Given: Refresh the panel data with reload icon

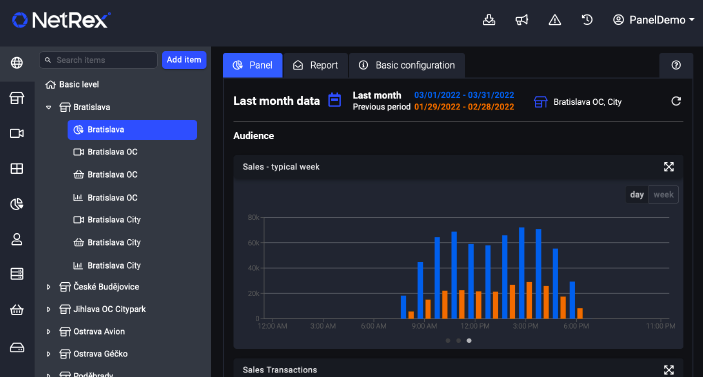Looking at the screenshot, I should [x=676, y=101].
